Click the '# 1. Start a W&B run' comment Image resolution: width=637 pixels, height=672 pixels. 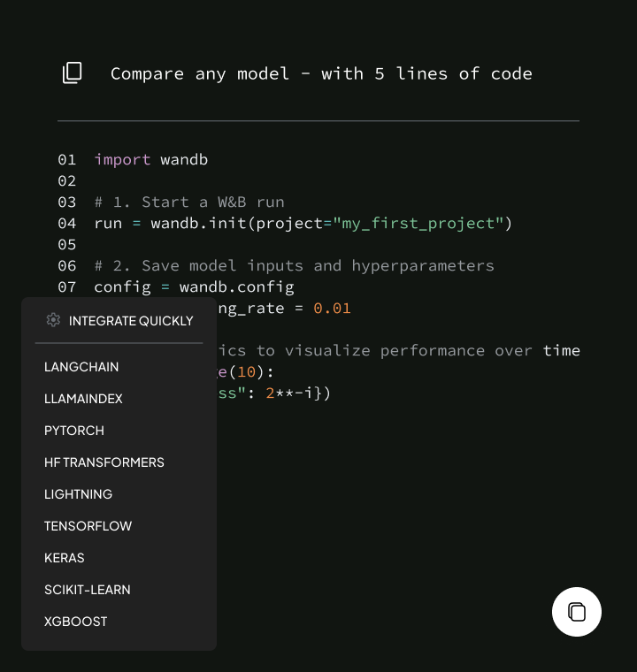[x=189, y=202]
